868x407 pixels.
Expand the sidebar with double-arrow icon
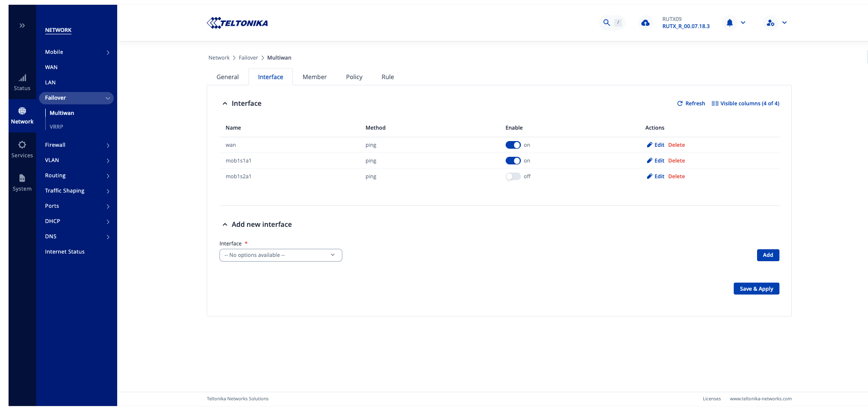[x=22, y=26]
